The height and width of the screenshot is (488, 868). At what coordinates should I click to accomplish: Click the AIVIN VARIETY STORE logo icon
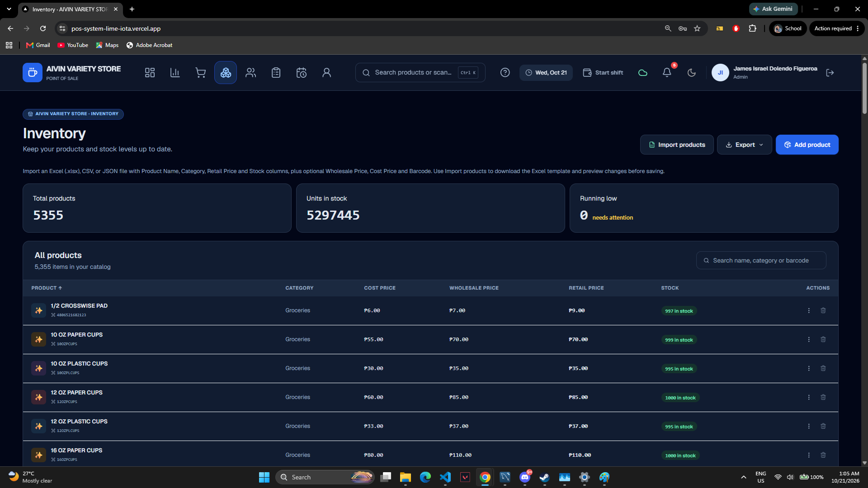pos(33,73)
